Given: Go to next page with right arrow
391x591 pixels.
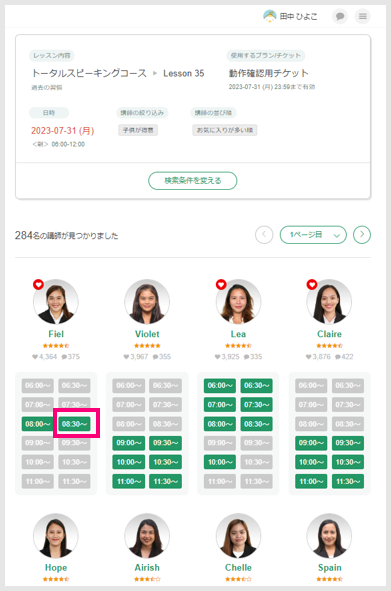Looking at the screenshot, I should point(362,235).
